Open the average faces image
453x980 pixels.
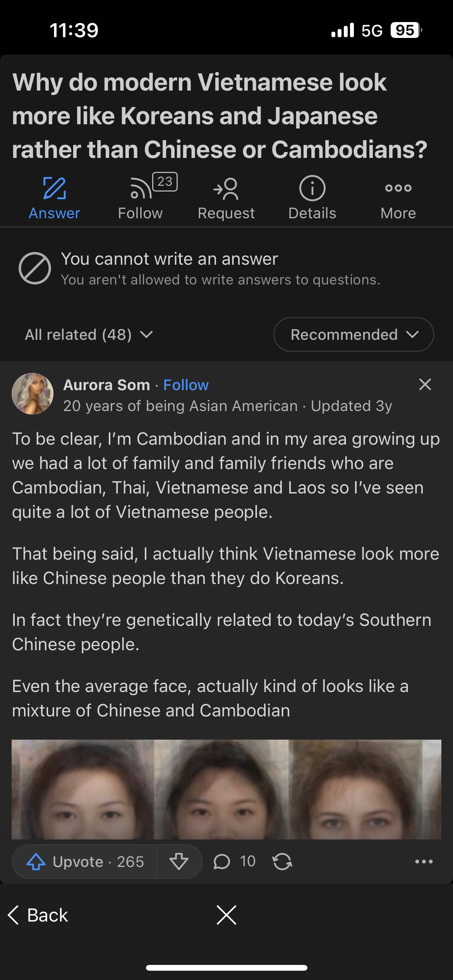[226, 790]
